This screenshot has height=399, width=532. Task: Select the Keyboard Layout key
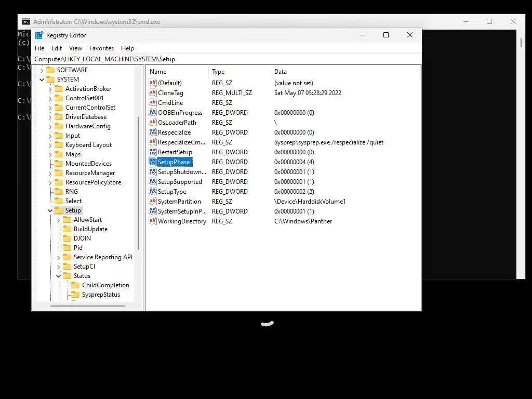tap(88, 145)
